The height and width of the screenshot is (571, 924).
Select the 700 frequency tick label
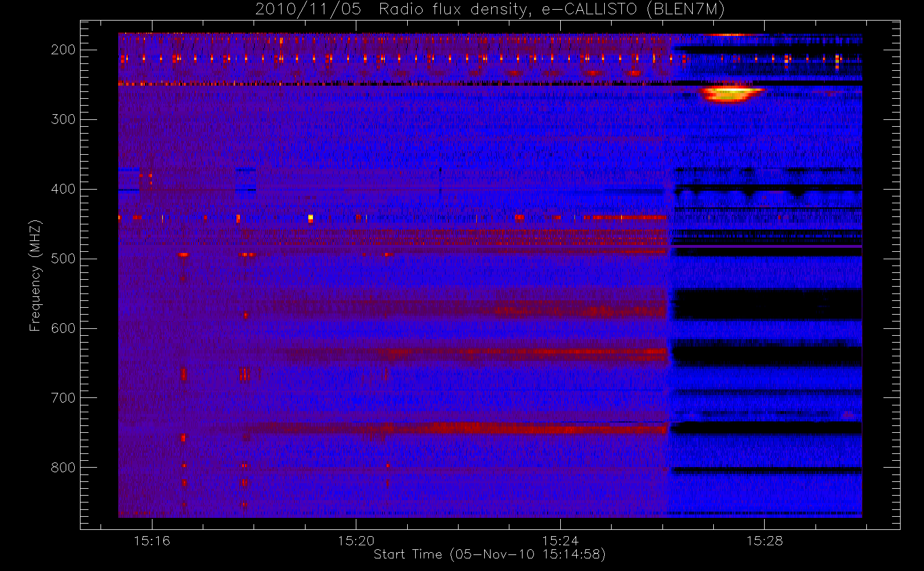click(x=63, y=398)
